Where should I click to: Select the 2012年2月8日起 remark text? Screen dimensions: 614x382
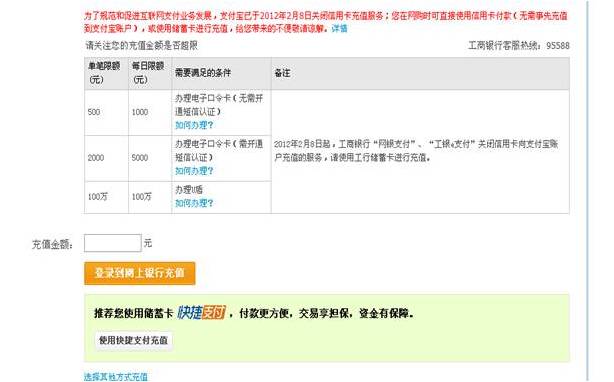tap(416, 151)
